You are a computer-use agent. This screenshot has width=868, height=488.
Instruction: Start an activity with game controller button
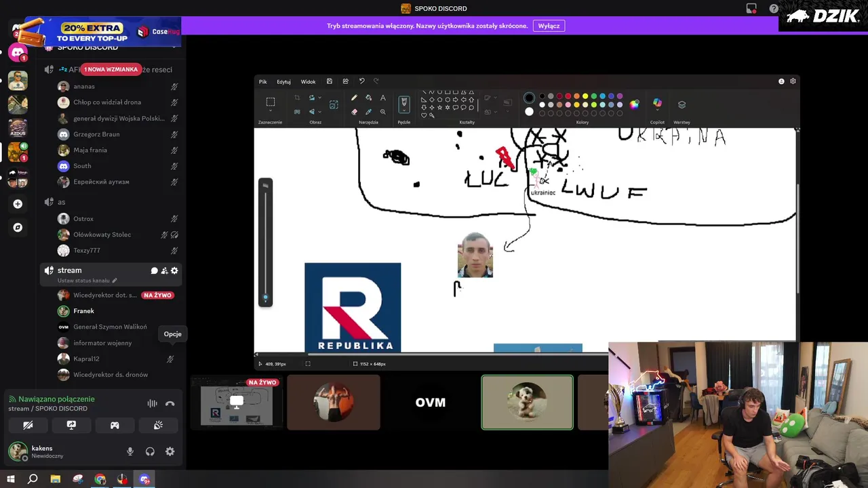pos(115,425)
